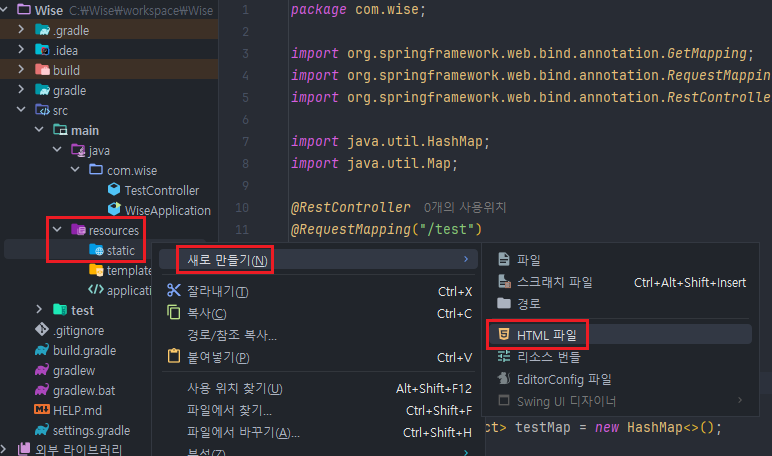Select TestController in project tree
The image size is (772, 456).
coord(161,190)
